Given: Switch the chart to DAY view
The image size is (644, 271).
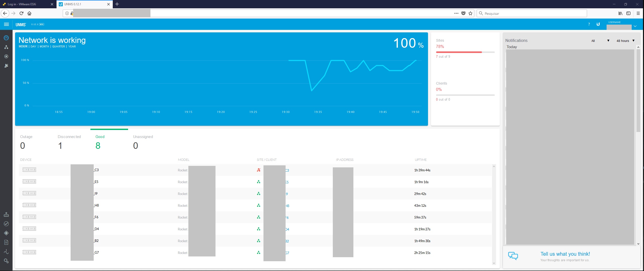Looking at the screenshot, I should click(x=33, y=46).
